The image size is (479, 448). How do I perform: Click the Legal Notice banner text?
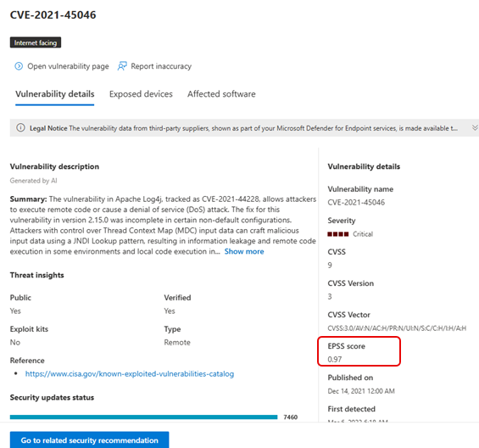point(243,128)
